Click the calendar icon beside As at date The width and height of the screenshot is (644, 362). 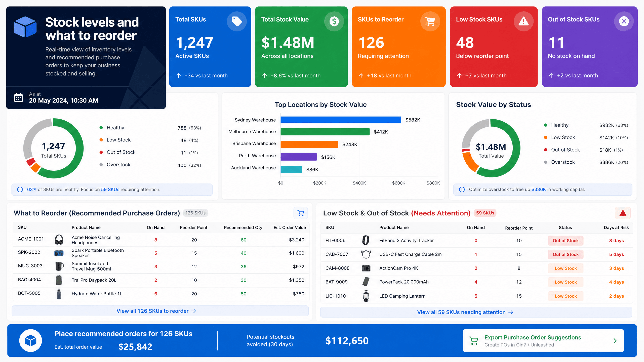18,98
